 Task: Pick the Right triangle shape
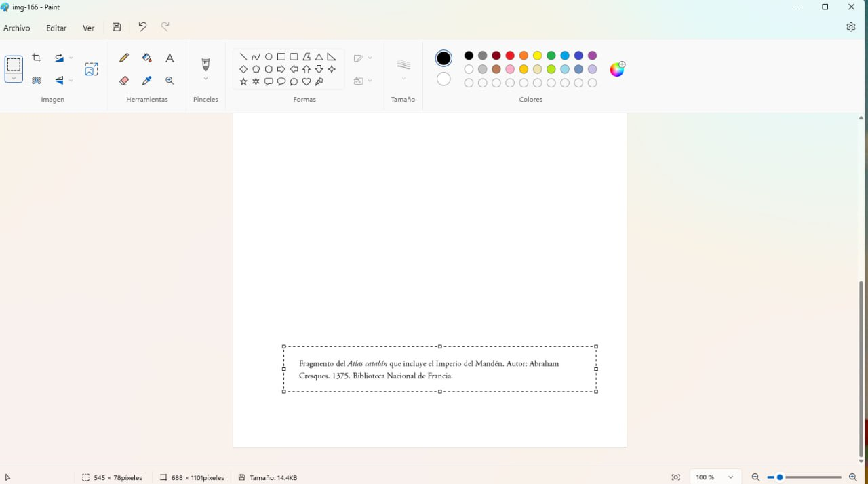[332, 57]
